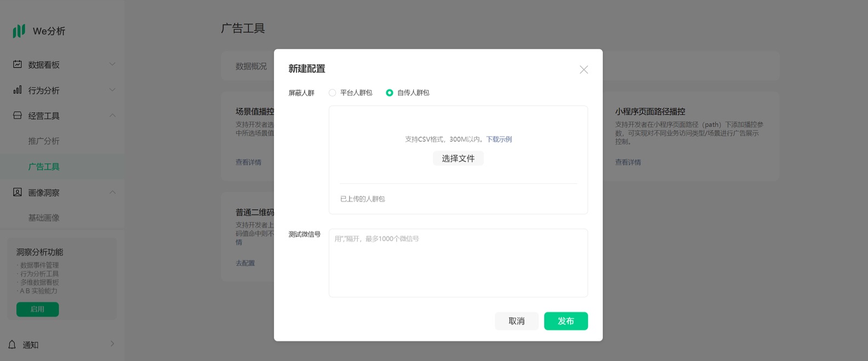The width and height of the screenshot is (868, 361).
Task: Click the 经营工具 sidebar icon
Action: [x=18, y=116]
